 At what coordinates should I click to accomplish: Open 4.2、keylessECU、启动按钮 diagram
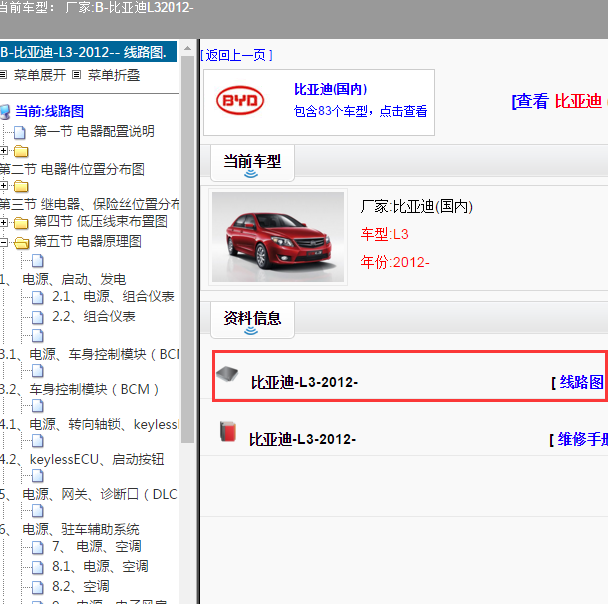click(82, 459)
